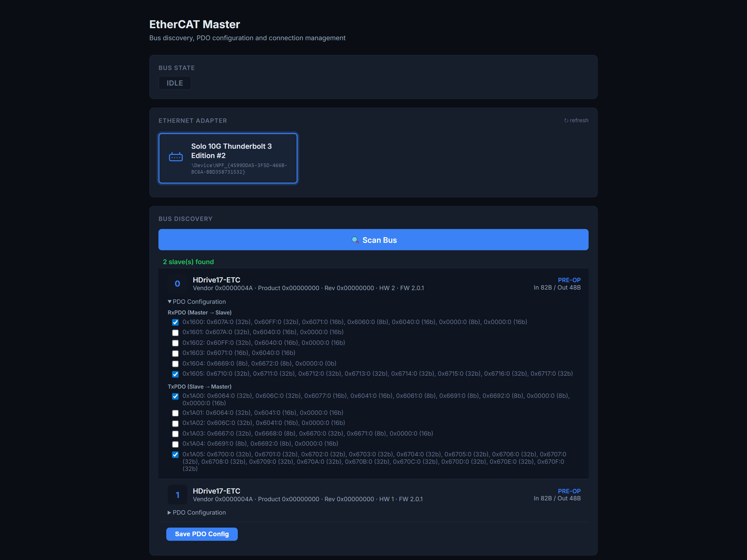
Task: Check the 0x1604 RxPDO mapping
Action: [x=175, y=364]
